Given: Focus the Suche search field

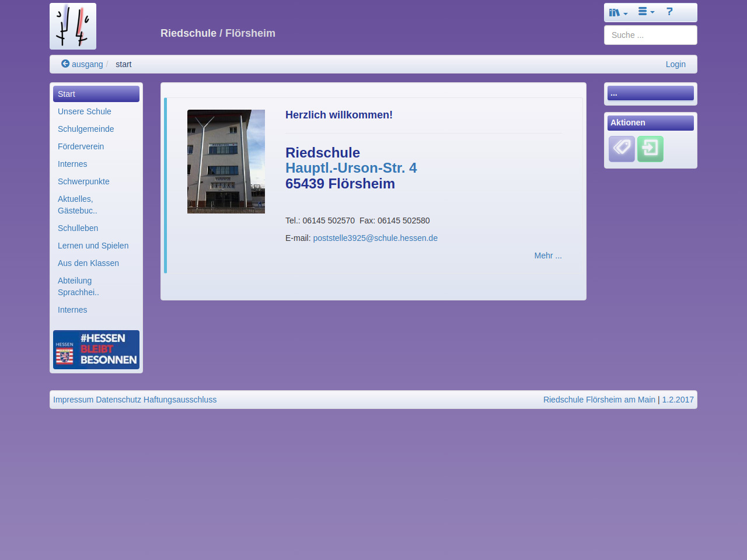Looking at the screenshot, I should 650,35.
